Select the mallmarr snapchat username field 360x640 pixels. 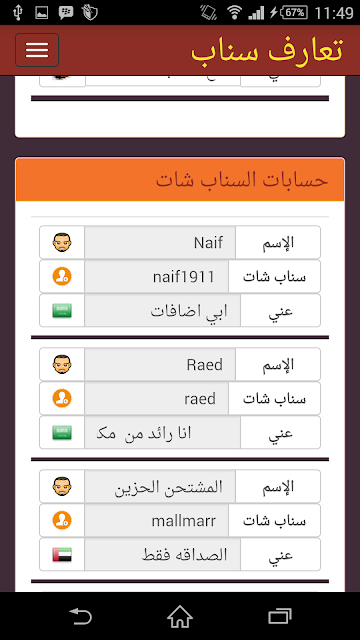pos(156,521)
